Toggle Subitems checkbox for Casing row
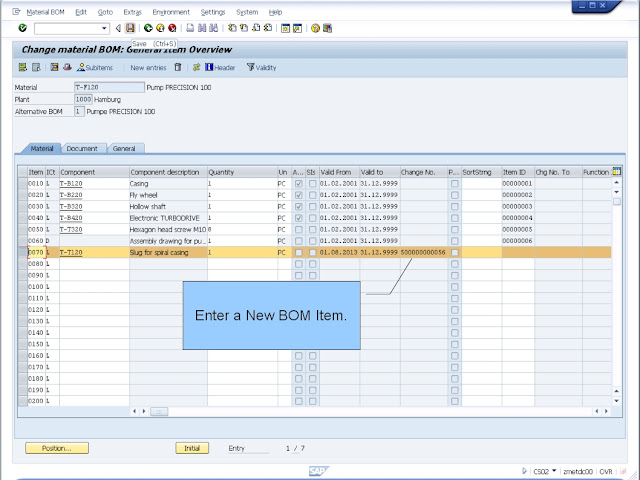This screenshot has width=640, height=480. tap(313, 184)
